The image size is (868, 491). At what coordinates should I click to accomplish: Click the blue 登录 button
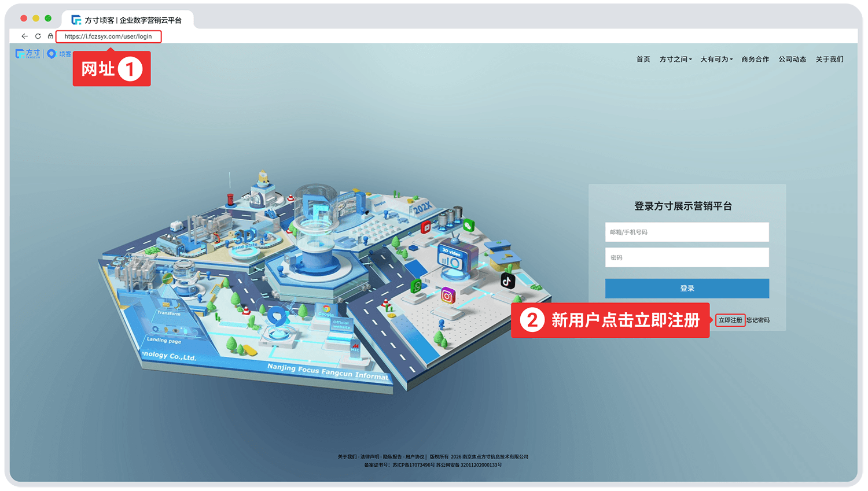pos(687,289)
